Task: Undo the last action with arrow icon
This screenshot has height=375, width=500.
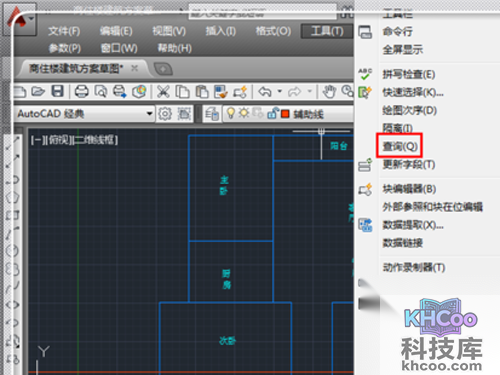Action: pos(265,91)
